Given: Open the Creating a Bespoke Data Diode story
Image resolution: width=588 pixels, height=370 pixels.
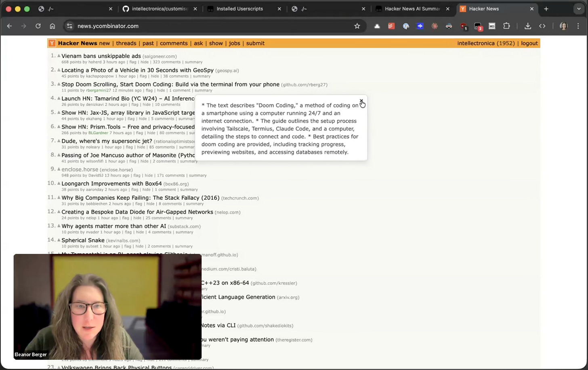Looking at the screenshot, I should coord(137,211).
